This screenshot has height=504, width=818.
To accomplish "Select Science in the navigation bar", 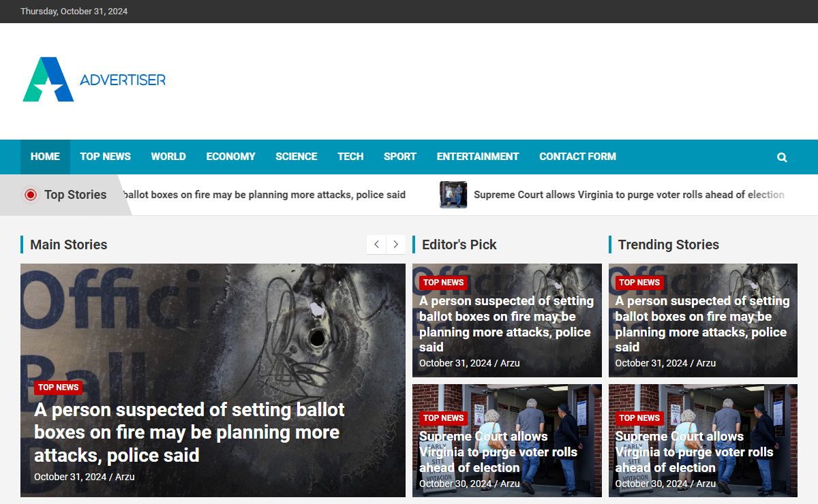I will point(297,157).
